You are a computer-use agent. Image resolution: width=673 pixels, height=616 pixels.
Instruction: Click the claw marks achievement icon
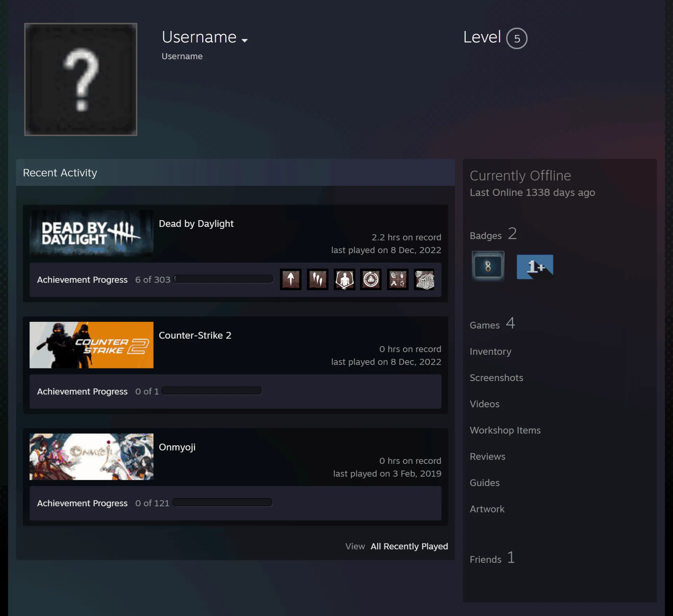pyautogui.click(x=318, y=279)
